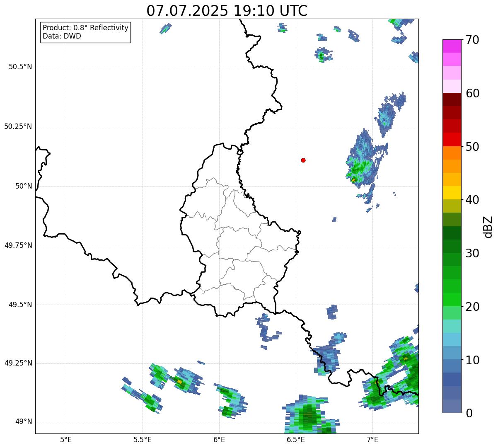Image resolution: width=498 pixels, height=448 pixels.
Task: Click the 50°N latitude label
Action: pyautogui.click(x=24, y=186)
